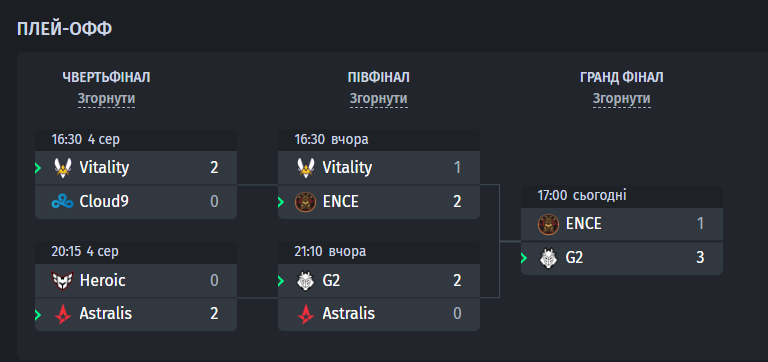Viewport: 768px width, 362px height.
Task: Select the ЧВЕРТЬФІНАЛ stage heading
Action: coord(106,77)
